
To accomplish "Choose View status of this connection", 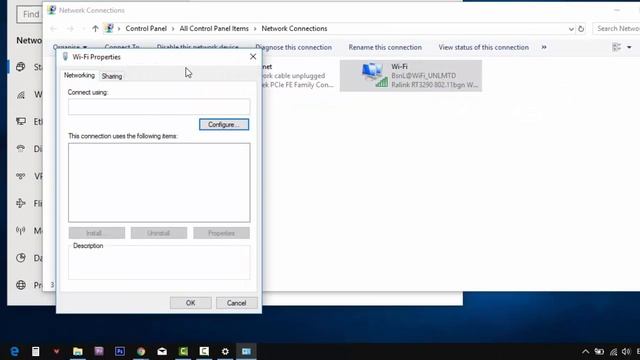I will pos(484,47).
